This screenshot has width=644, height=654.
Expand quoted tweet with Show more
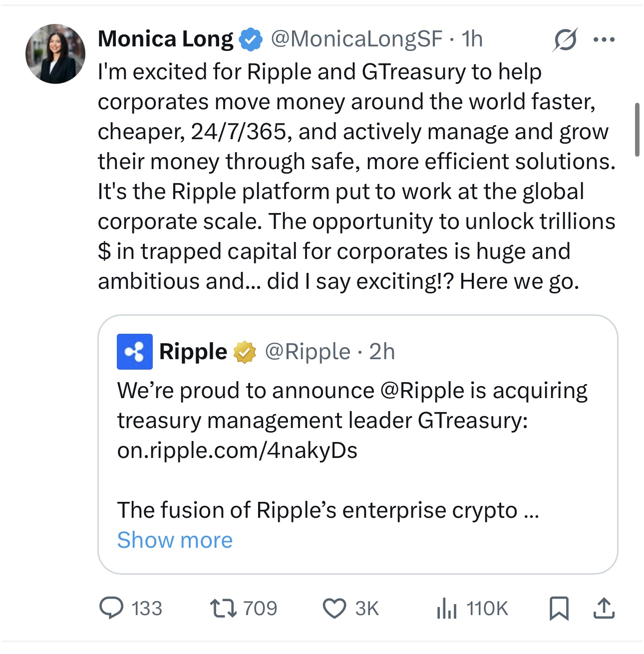pos(175,540)
